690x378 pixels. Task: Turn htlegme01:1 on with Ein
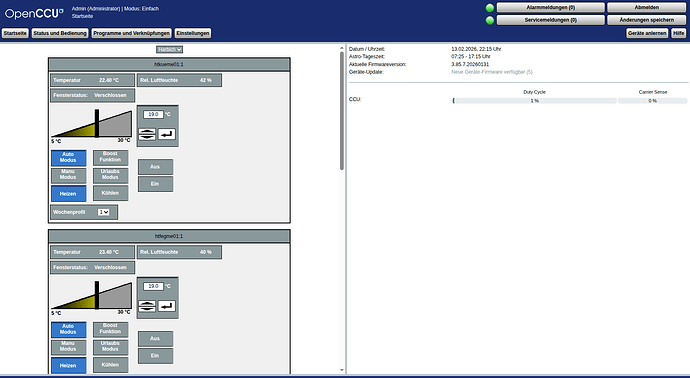[155, 356]
